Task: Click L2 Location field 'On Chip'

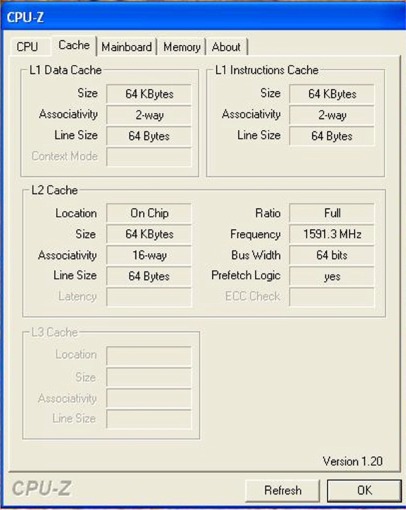Action: [x=149, y=213]
